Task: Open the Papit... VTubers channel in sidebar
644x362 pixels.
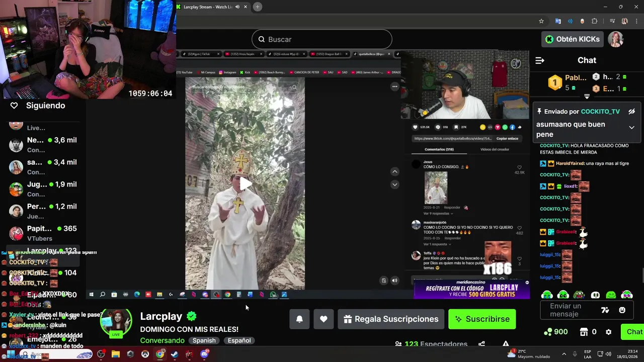Action: click(x=43, y=233)
